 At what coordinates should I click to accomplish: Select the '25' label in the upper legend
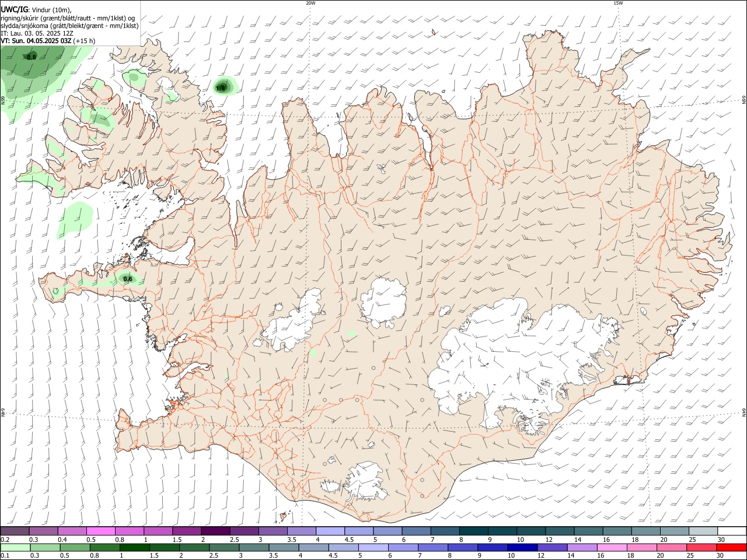tap(692, 540)
